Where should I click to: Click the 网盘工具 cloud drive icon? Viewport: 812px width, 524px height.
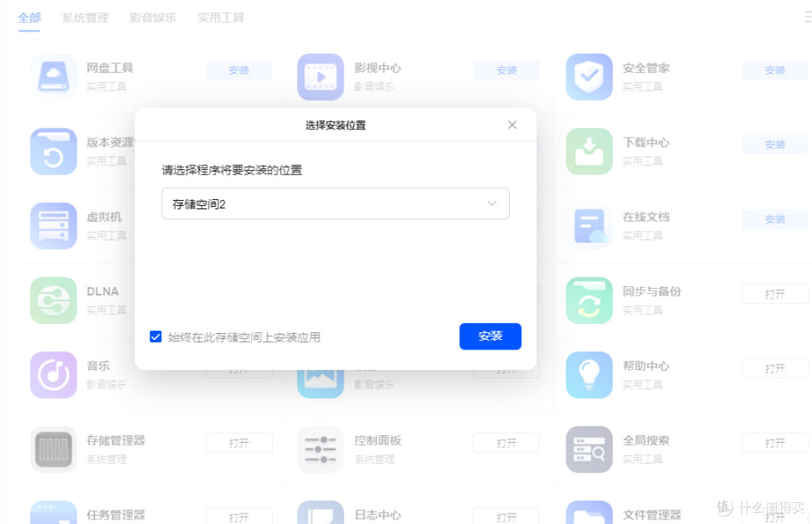click(53, 77)
